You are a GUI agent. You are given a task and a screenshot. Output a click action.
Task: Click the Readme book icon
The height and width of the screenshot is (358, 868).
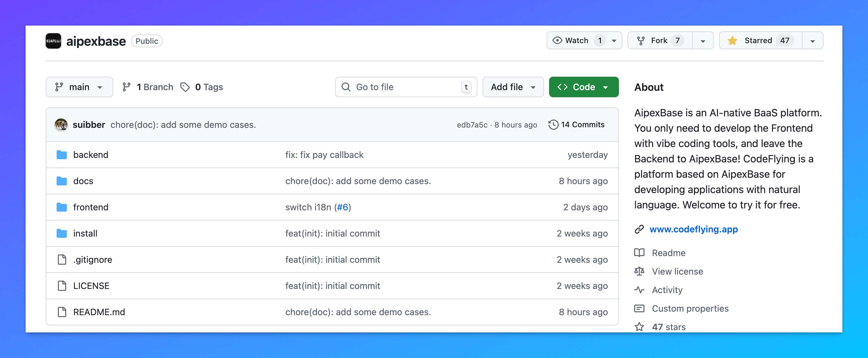click(x=640, y=253)
